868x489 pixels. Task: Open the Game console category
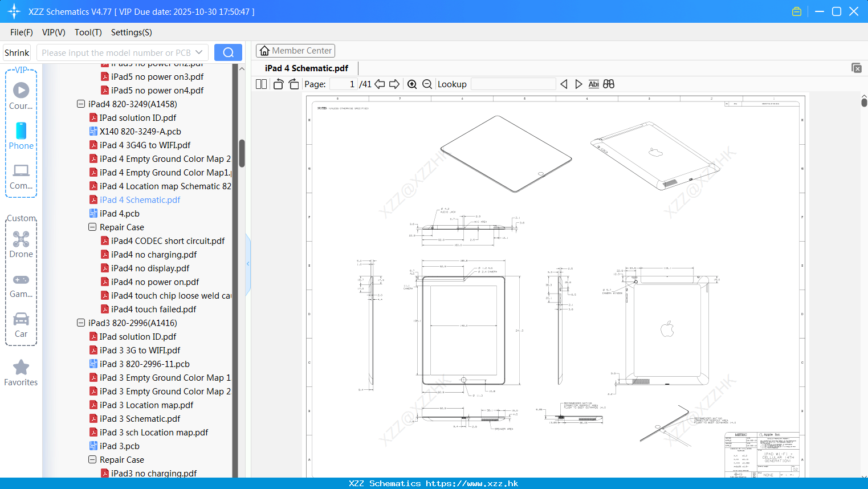(x=21, y=286)
